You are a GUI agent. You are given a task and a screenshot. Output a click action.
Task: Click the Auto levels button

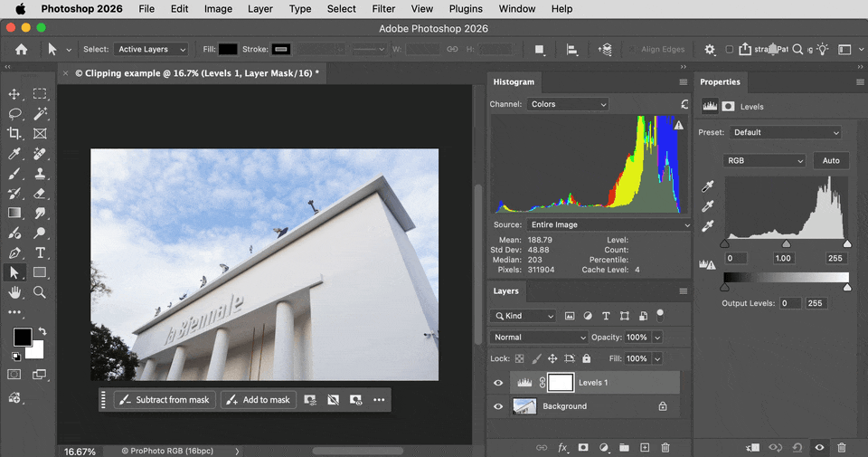[831, 161]
